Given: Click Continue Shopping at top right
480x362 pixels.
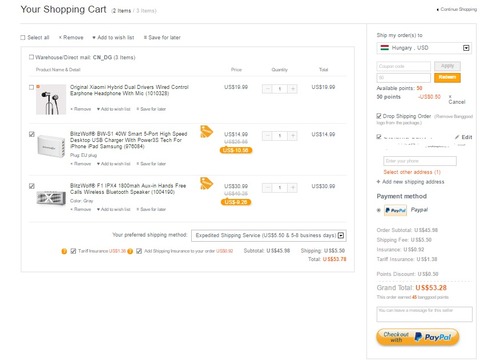Looking at the screenshot, I should pyautogui.click(x=457, y=9).
